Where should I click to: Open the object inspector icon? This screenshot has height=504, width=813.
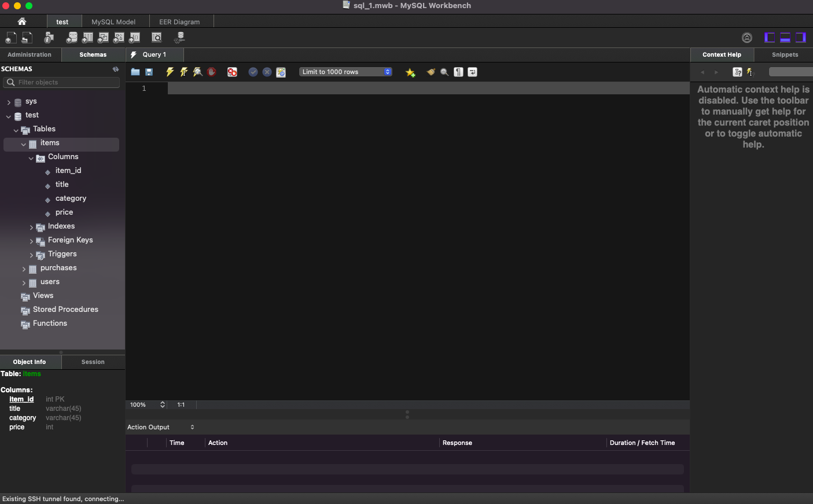49,38
